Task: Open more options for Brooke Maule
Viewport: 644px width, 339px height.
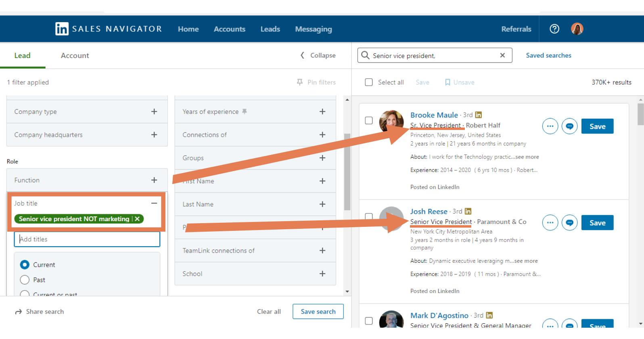Action: coord(550,126)
